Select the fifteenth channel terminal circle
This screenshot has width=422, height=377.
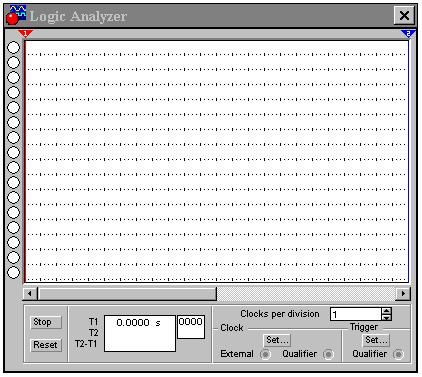(14, 257)
